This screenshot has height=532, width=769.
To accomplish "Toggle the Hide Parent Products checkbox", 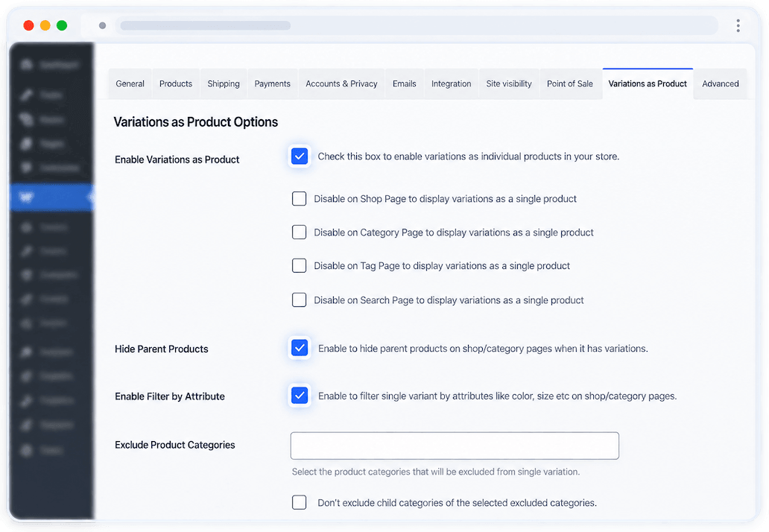I will [x=299, y=348].
